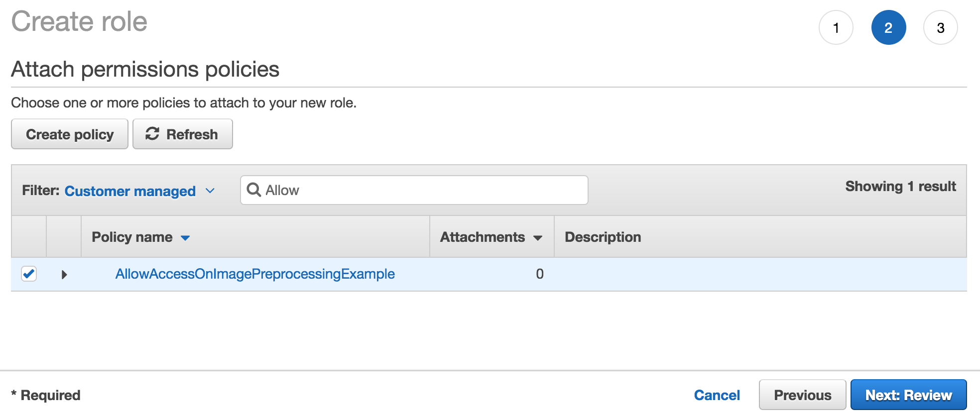Open the AllowAccessOnImagePreprocessingExample policy link
The image size is (980, 417).
click(x=255, y=274)
